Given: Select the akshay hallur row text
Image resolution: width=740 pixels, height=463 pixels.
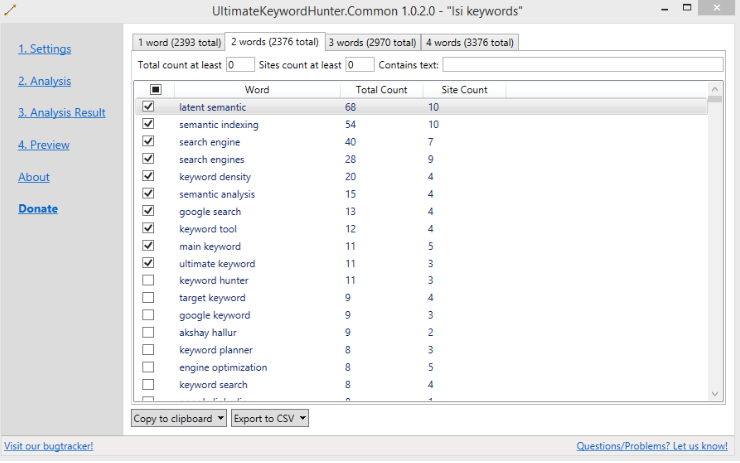Looking at the screenshot, I should coord(208,333).
